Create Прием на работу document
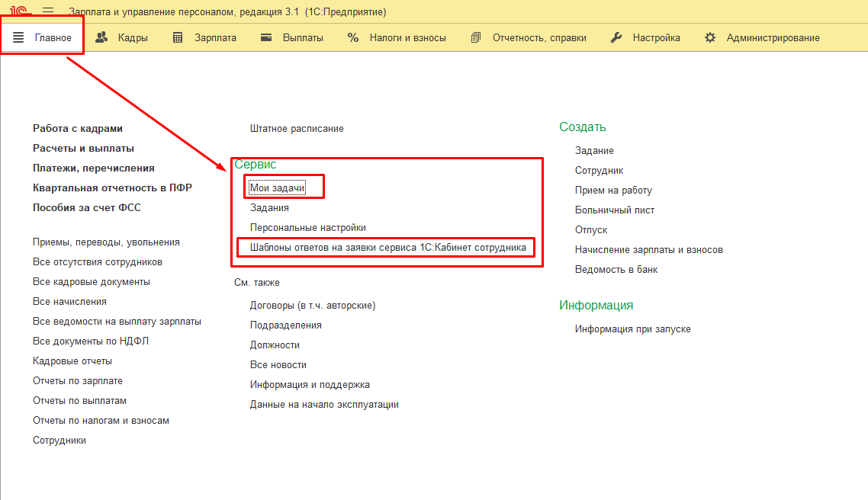The width and height of the screenshot is (868, 500). click(x=613, y=191)
